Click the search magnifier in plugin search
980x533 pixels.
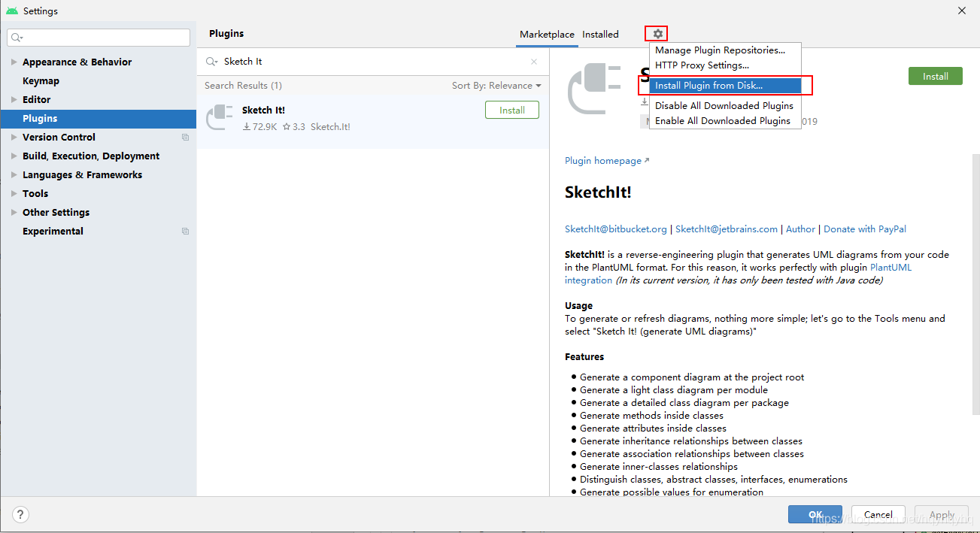coord(211,62)
